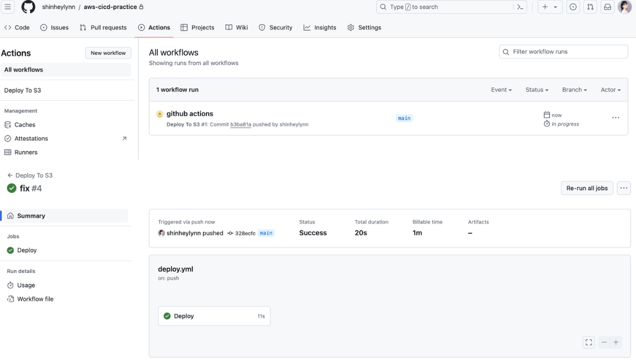Go back to Deploy To S3 workflow

(x=30, y=176)
